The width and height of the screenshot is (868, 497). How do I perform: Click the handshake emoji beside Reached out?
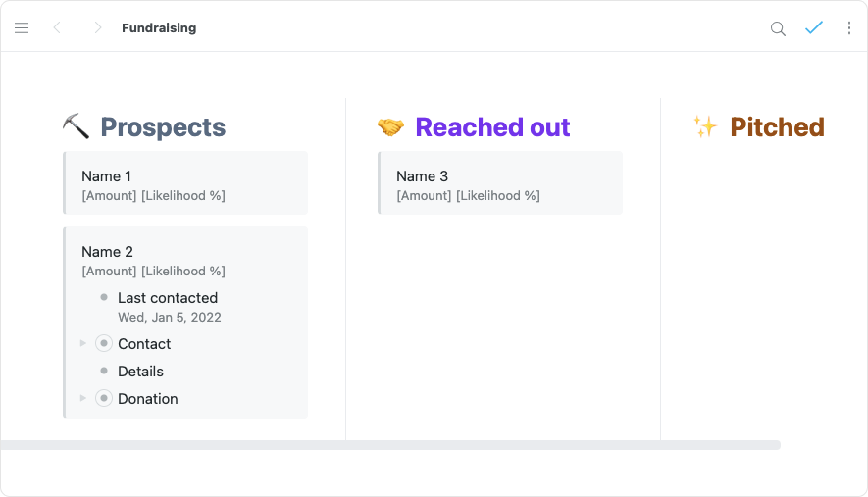390,127
